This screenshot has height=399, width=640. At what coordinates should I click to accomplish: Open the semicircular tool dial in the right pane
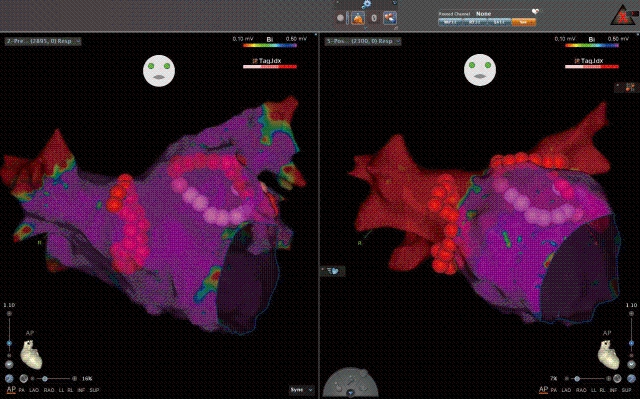coord(351,383)
